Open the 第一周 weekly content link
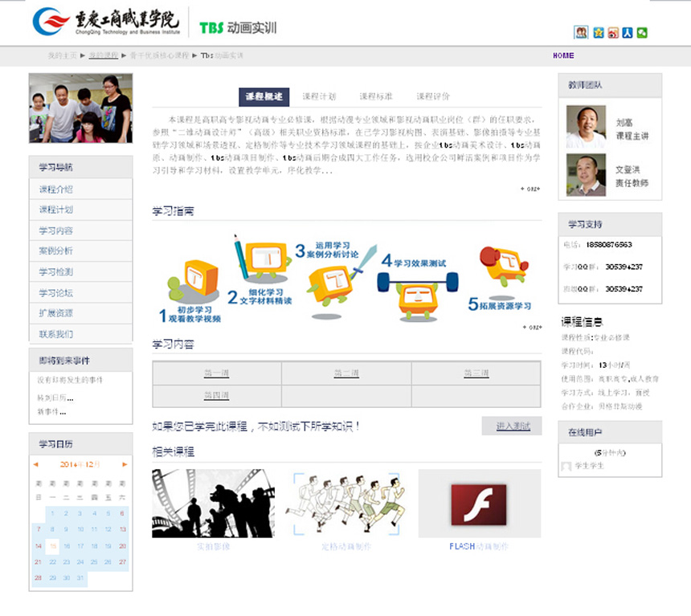691x616 pixels. [216, 373]
